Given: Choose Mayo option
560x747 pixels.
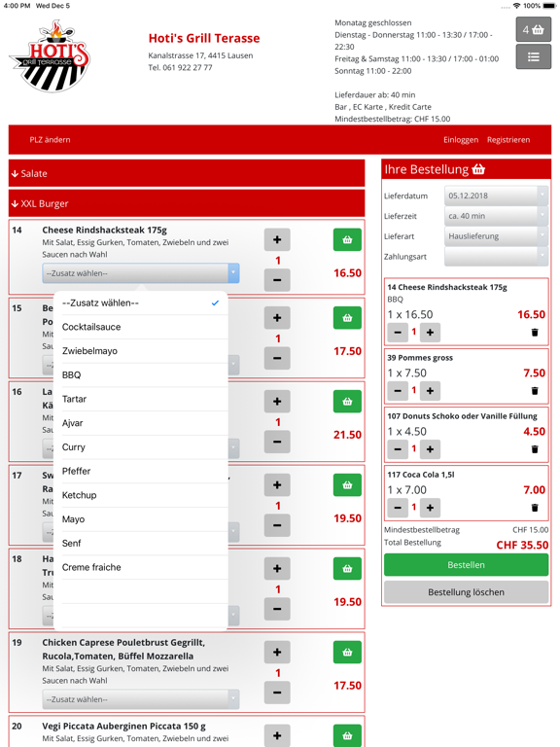Looking at the screenshot, I should tap(140, 519).
